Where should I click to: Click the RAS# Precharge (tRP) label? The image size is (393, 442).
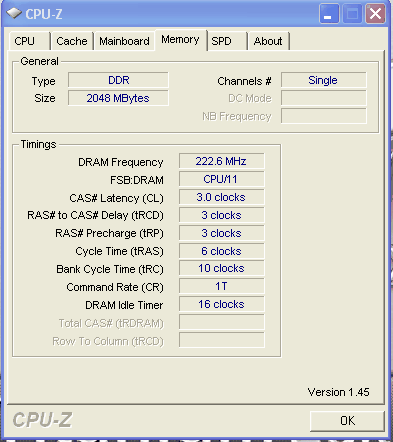[x=109, y=233]
